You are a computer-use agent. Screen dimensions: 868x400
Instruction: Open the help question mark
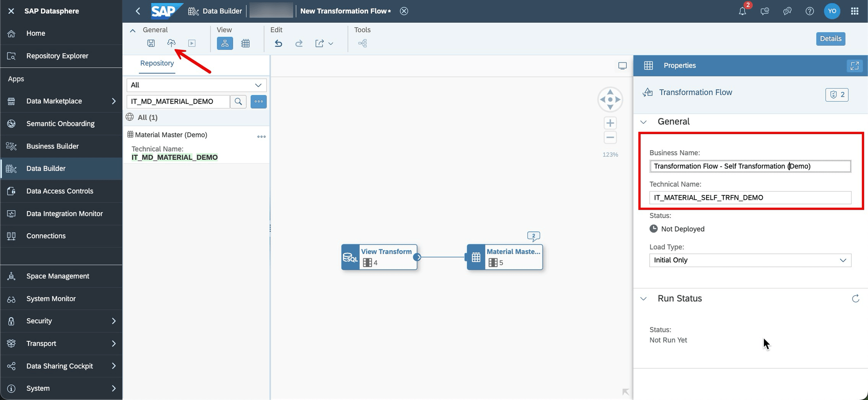pos(810,11)
